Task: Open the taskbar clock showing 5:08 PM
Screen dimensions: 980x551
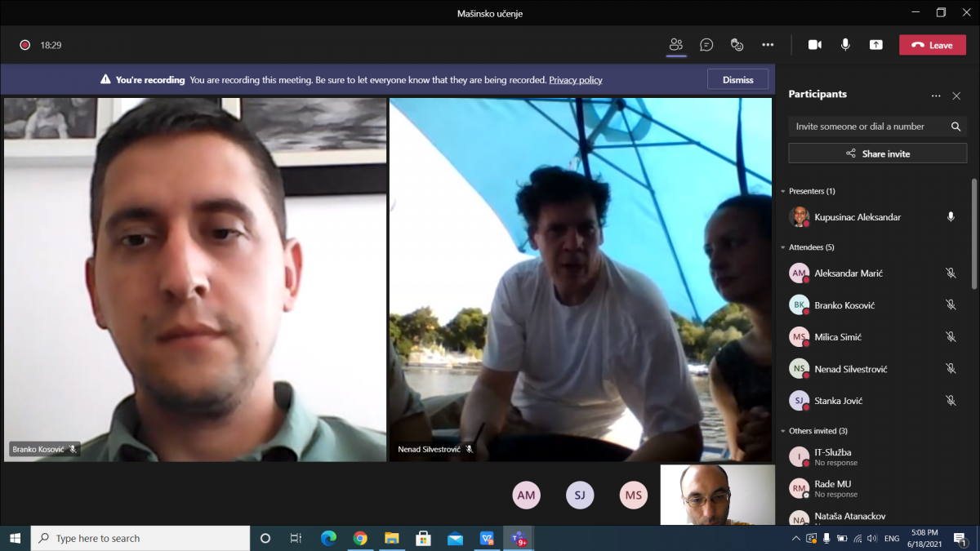Action: (924, 538)
